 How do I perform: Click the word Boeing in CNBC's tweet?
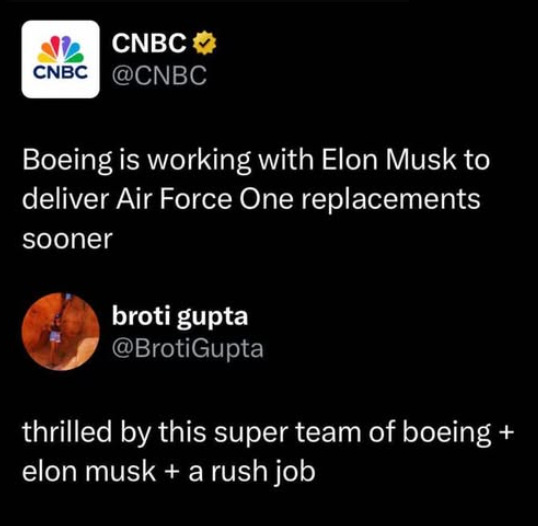pos(67,161)
